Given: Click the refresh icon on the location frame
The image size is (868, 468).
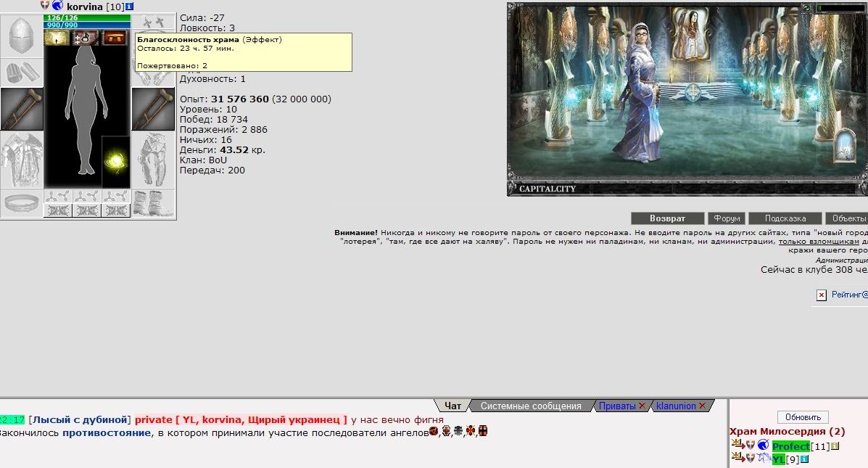Looking at the screenshot, I should coord(806,8).
